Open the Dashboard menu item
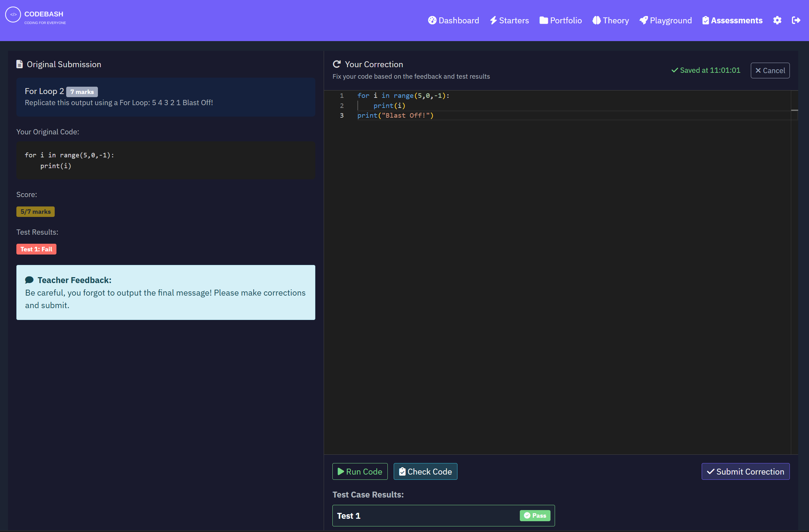The width and height of the screenshot is (809, 532). (x=453, y=21)
